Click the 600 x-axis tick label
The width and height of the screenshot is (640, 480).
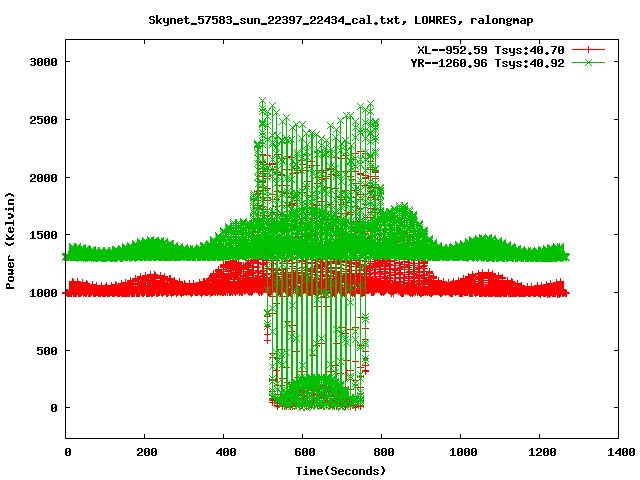[x=305, y=452]
